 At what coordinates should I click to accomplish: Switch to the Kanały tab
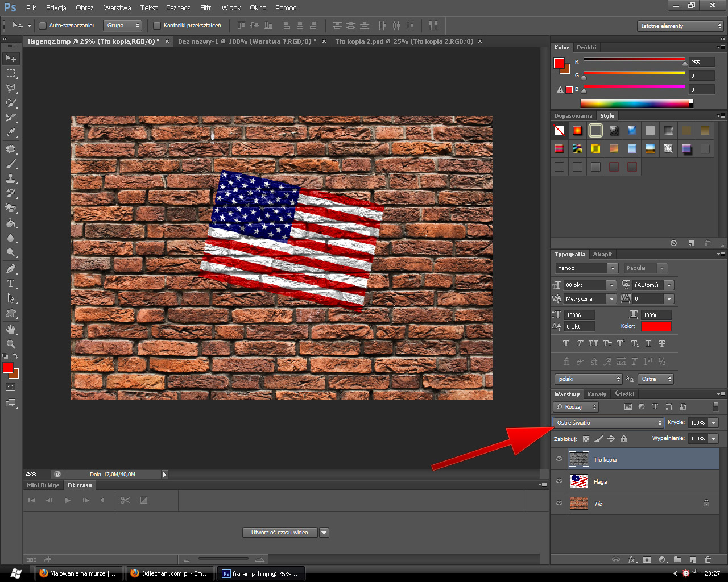click(597, 394)
